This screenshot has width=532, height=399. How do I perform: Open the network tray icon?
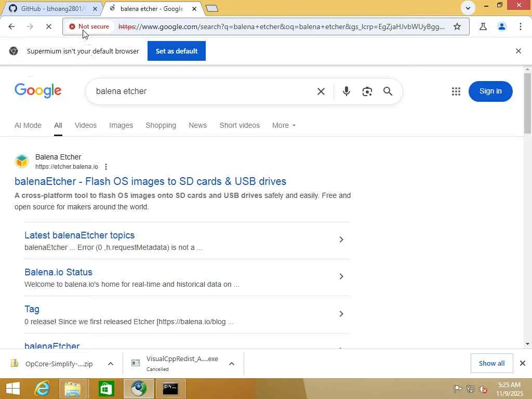coord(470,389)
